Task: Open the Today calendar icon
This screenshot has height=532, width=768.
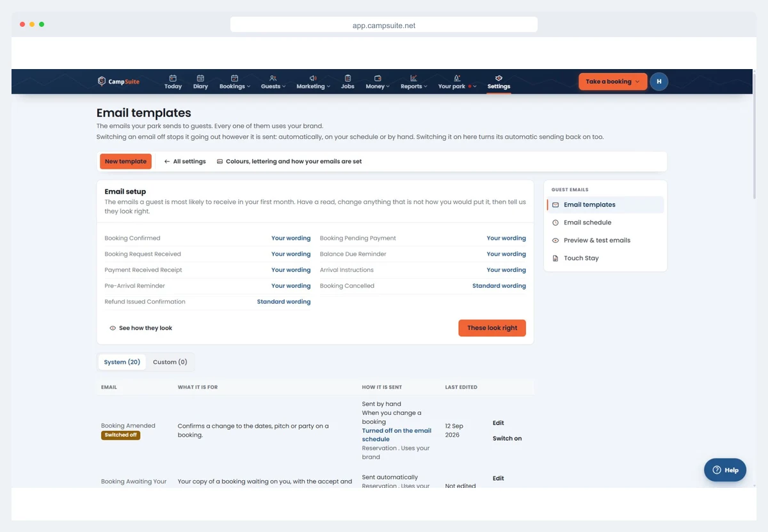Action: (173, 78)
